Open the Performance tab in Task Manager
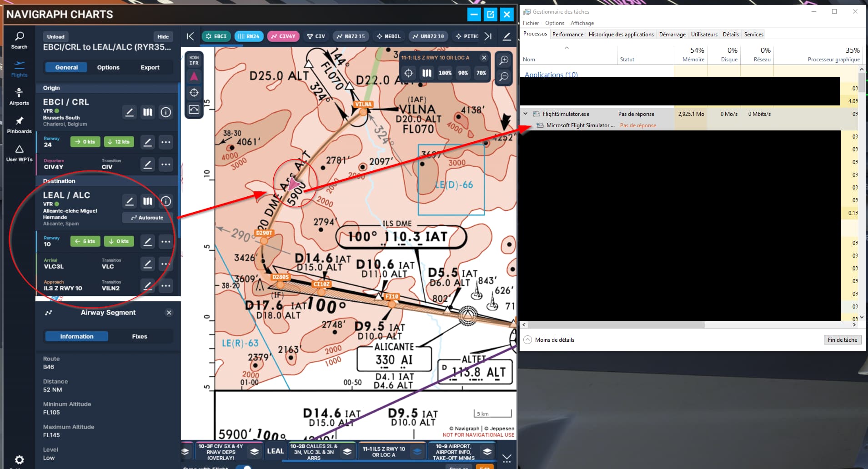The image size is (868, 469). (x=568, y=34)
